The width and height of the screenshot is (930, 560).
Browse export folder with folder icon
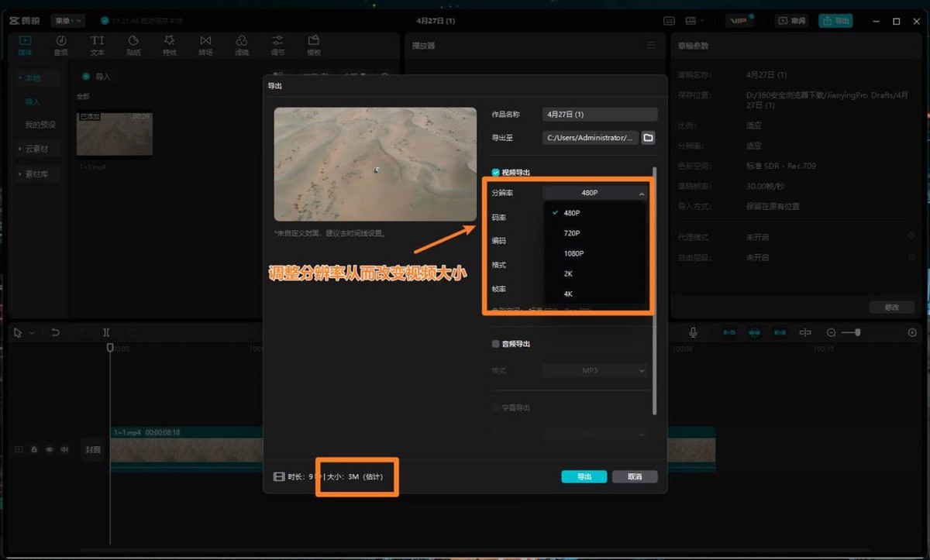pyautogui.click(x=649, y=138)
